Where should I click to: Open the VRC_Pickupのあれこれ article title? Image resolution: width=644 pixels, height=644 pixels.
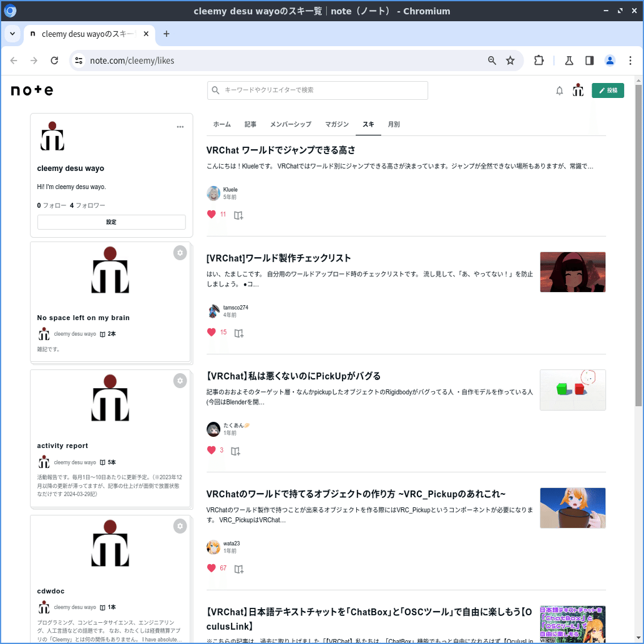356,494
